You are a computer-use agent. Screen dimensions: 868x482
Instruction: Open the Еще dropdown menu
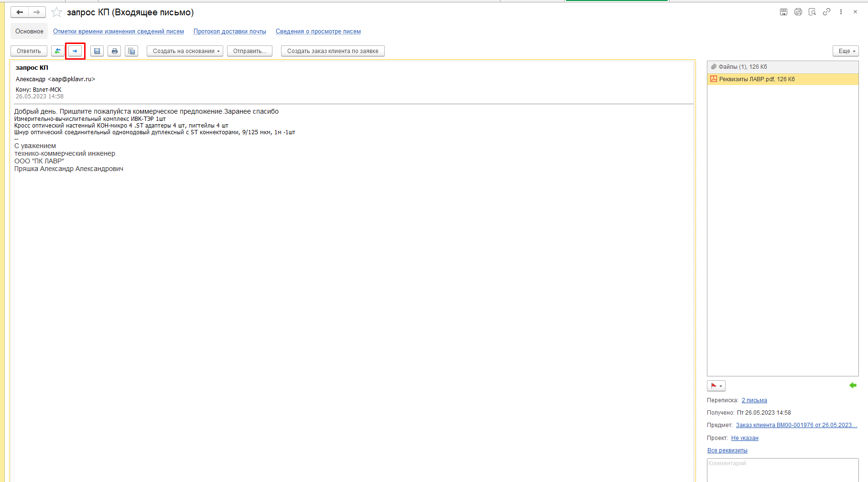pos(846,51)
